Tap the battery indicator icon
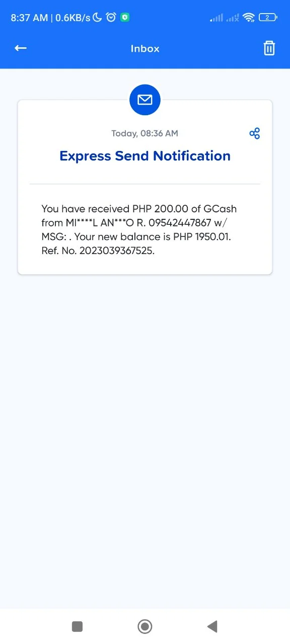The image size is (290, 644). pyautogui.click(x=268, y=18)
